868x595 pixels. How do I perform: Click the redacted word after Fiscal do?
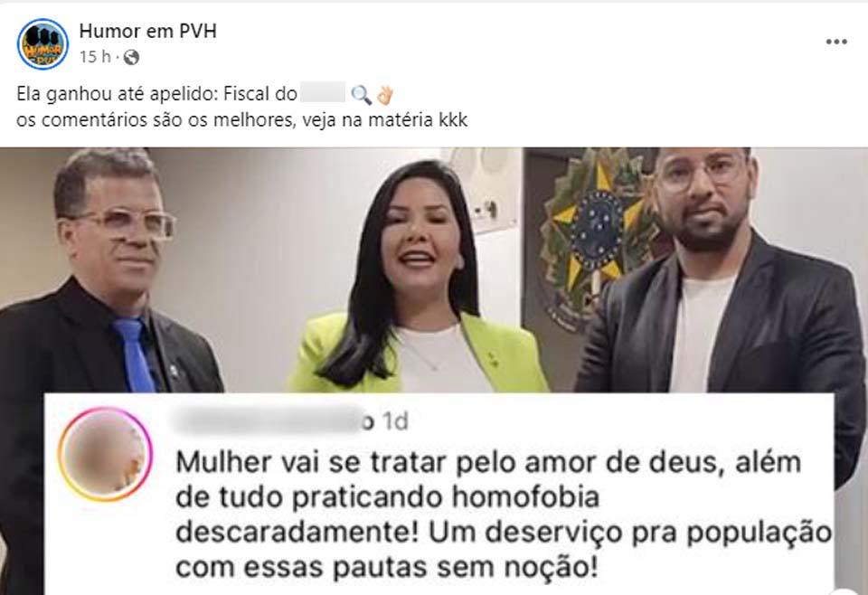point(323,93)
